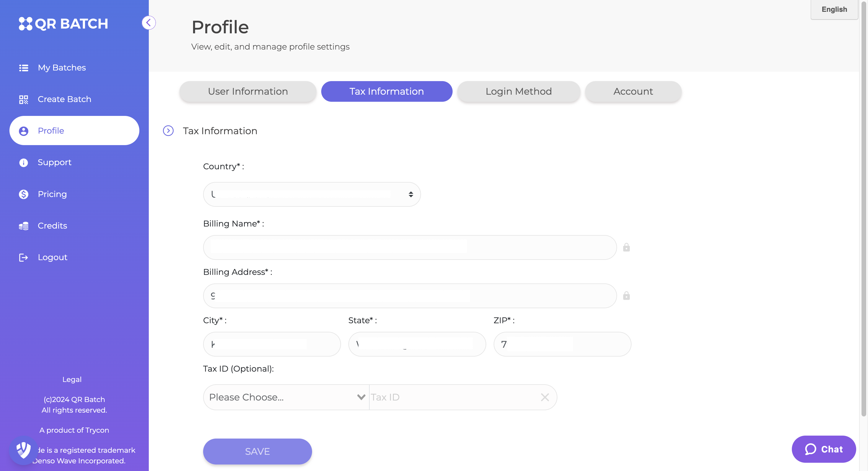Collapse the sidebar with the arrow button

tap(149, 23)
